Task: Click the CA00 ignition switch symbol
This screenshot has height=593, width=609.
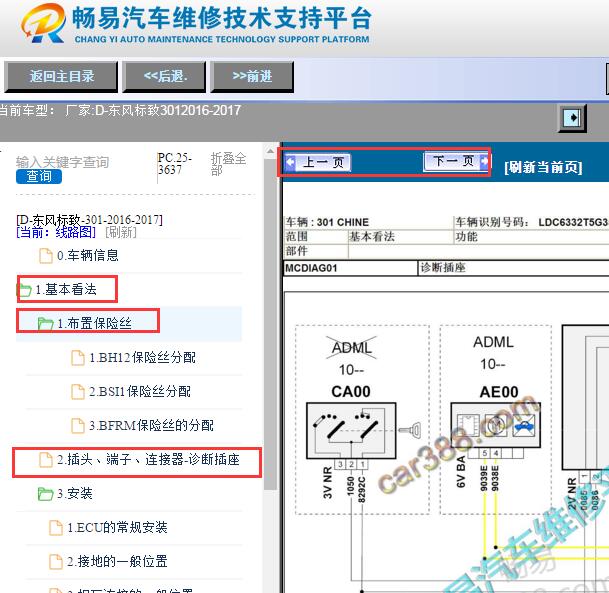Action: point(351,431)
